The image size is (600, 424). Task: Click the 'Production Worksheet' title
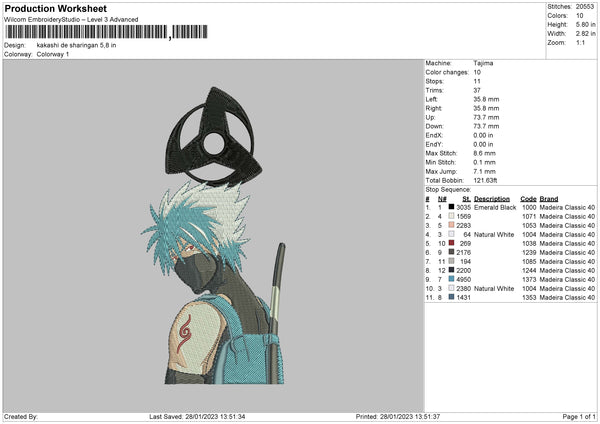click(55, 8)
